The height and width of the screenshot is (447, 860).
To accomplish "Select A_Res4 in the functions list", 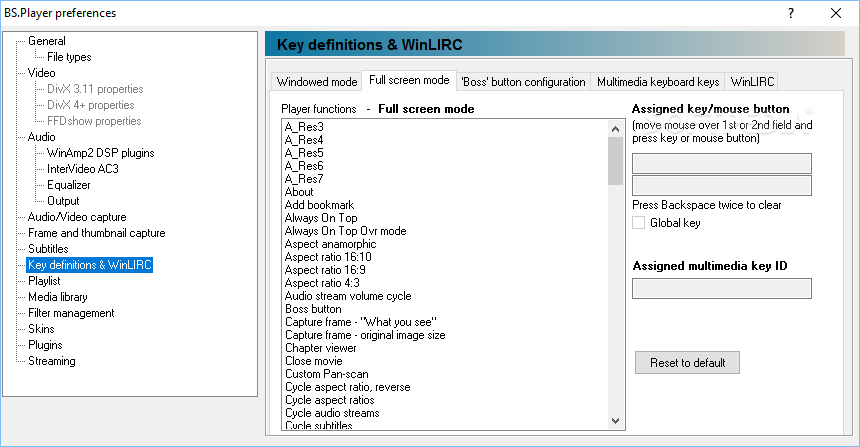I will (x=304, y=140).
